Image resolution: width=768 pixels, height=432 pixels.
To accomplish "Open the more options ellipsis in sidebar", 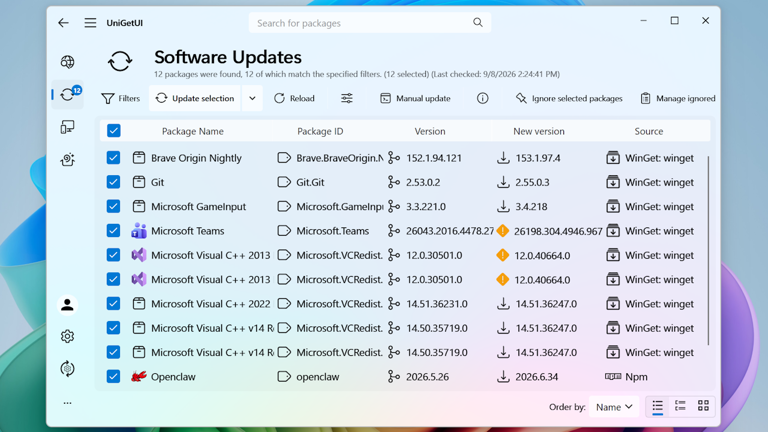I will [x=68, y=403].
